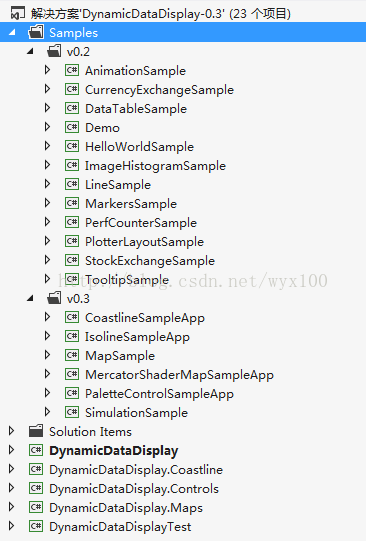366x541 pixels.
Task: Click the C# icon beside StockExchangeSample
Action: click(72, 260)
